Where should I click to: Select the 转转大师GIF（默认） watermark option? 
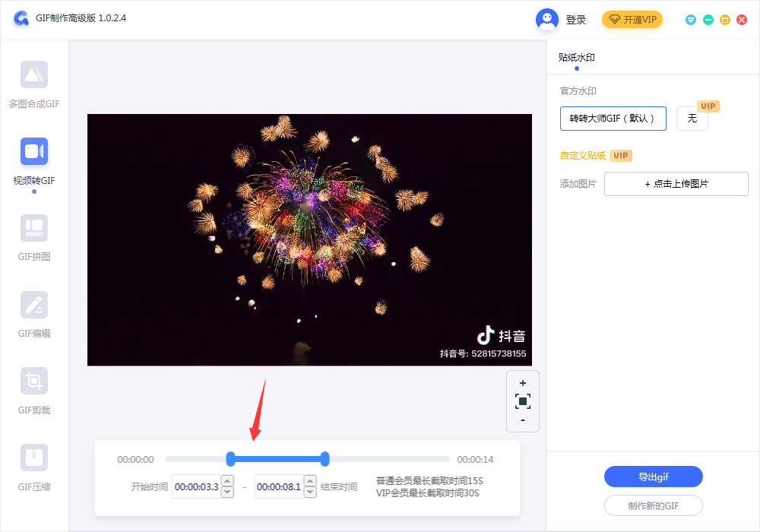pyautogui.click(x=613, y=119)
